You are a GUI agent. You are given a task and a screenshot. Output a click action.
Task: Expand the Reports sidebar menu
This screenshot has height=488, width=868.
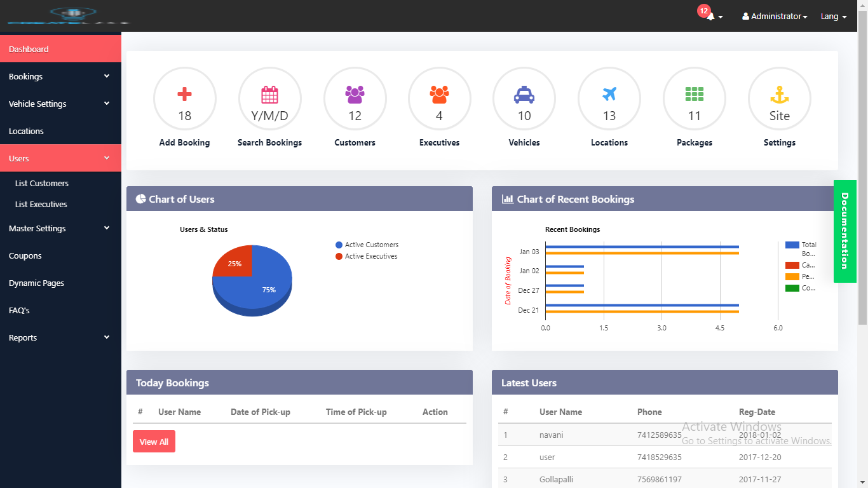pyautogui.click(x=60, y=337)
